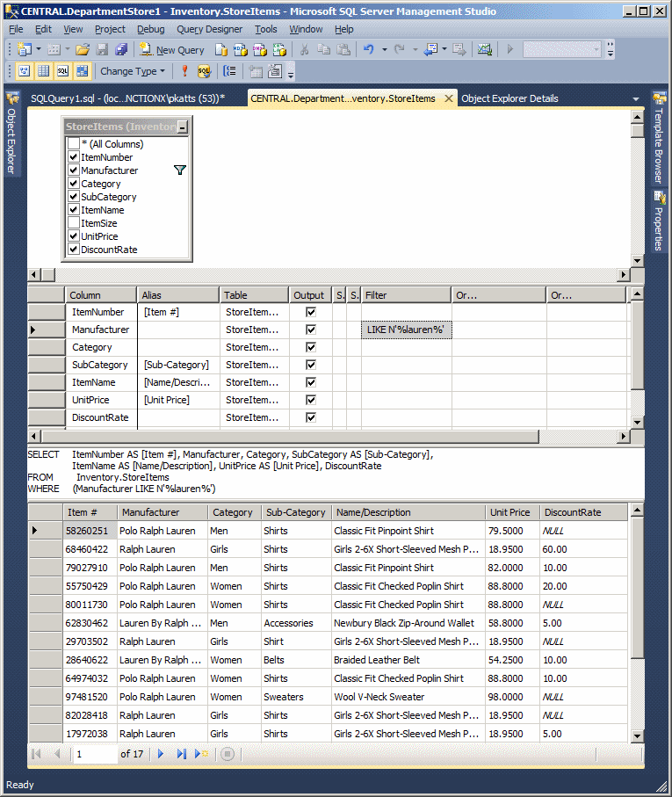Toggle Output checkbox for ItemNumber row
The width and height of the screenshot is (672, 797).
click(311, 312)
